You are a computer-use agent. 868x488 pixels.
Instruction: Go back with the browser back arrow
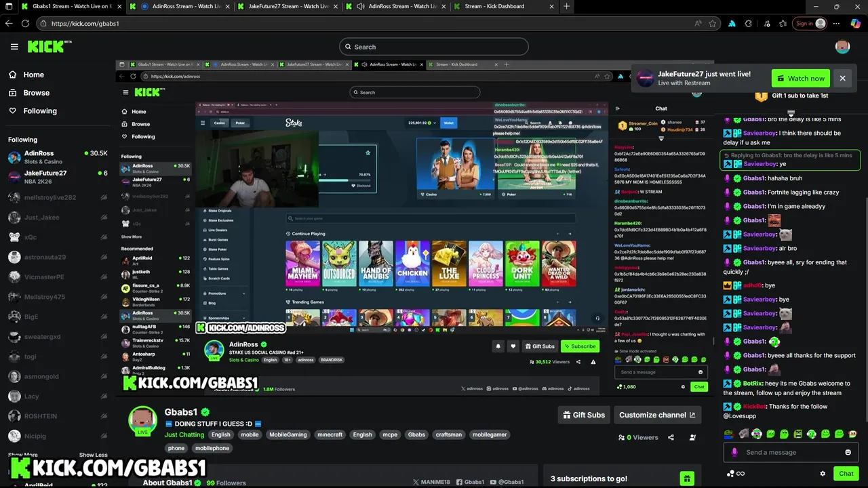(x=9, y=23)
